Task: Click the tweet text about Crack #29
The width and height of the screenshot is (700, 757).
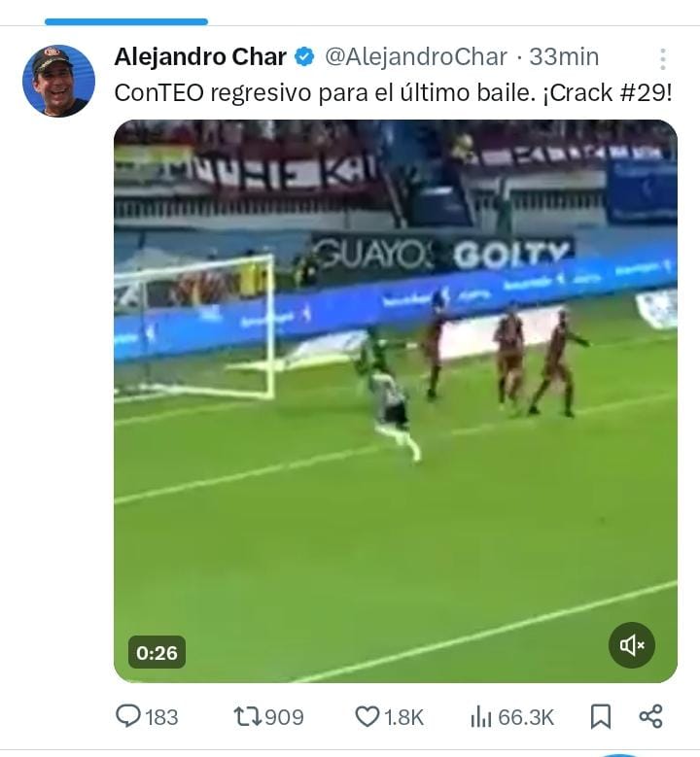Action: 393,92
